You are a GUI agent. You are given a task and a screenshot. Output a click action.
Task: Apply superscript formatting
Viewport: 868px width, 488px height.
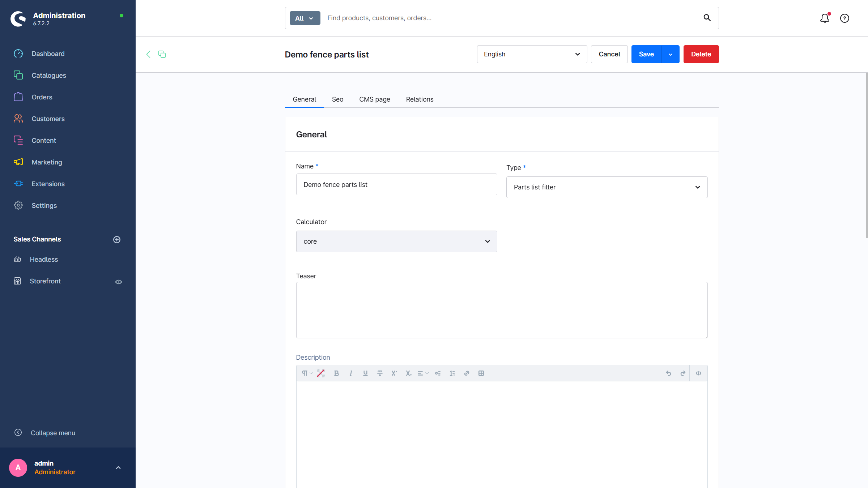[x=394, y=373]
